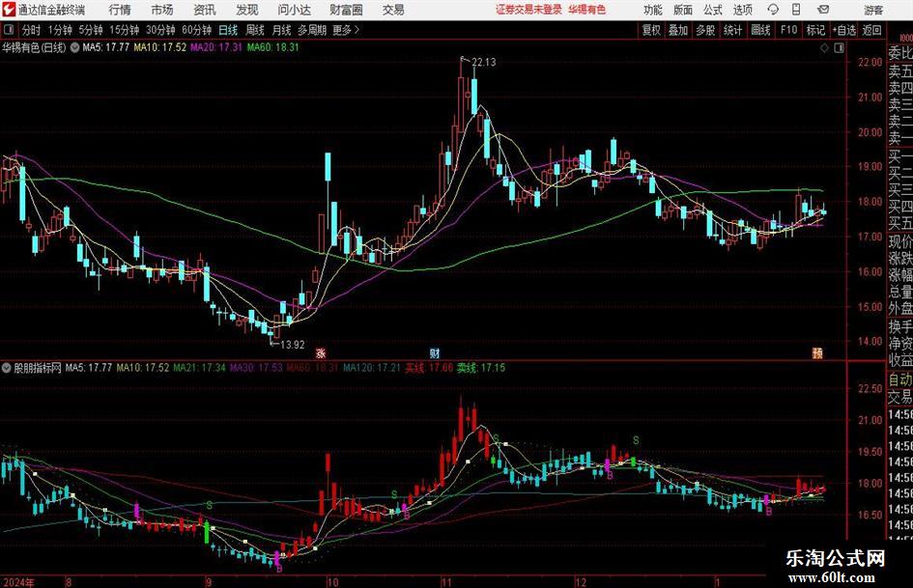Click the 返回 button
This screenshot has width=913, height=588.
(871, 30)
